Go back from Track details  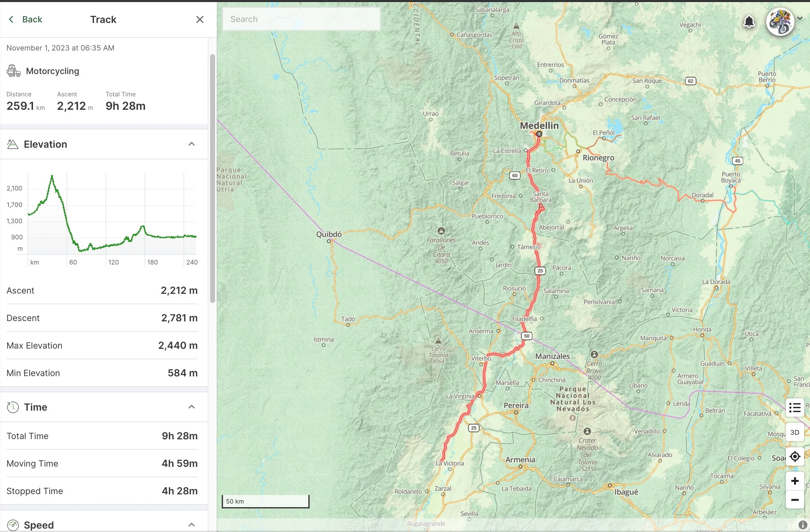coord(26,19)
